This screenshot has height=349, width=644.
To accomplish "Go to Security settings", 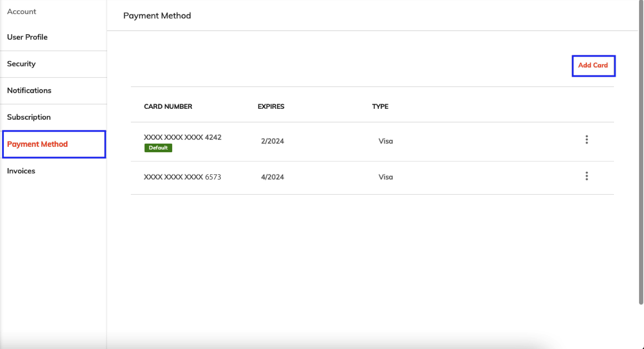I will (x=53, y=64).
